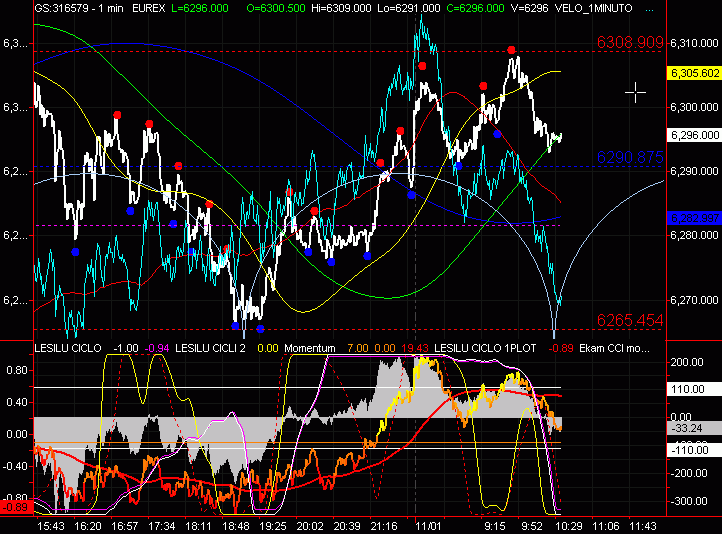
Task: Click the 9:52 time axis label
Action: [532, 526]
